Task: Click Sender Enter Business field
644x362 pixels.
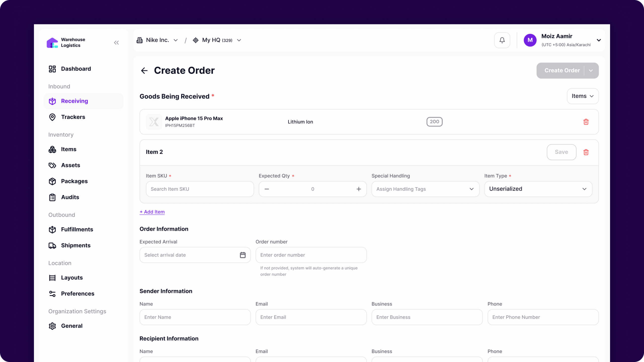Action: point(427,317)
